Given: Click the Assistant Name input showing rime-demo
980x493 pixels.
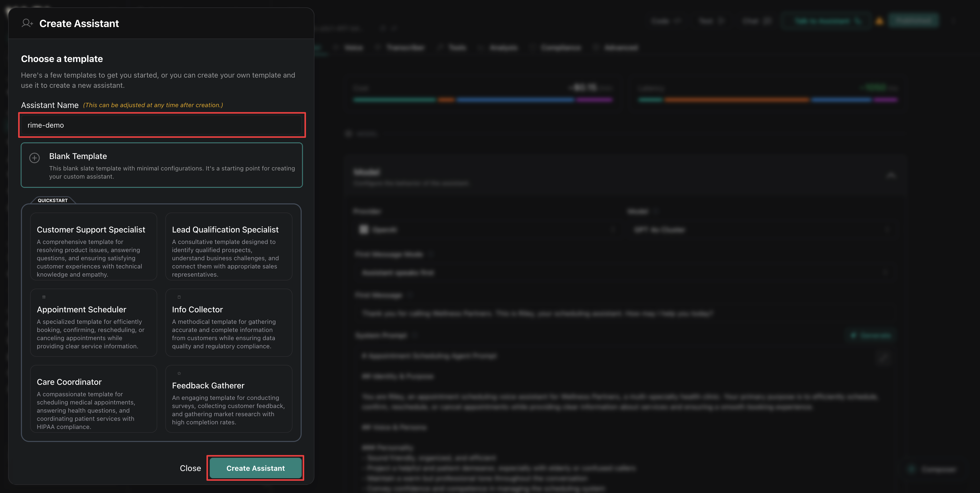Looking at the screenshot, I should [x=162, y=125].
